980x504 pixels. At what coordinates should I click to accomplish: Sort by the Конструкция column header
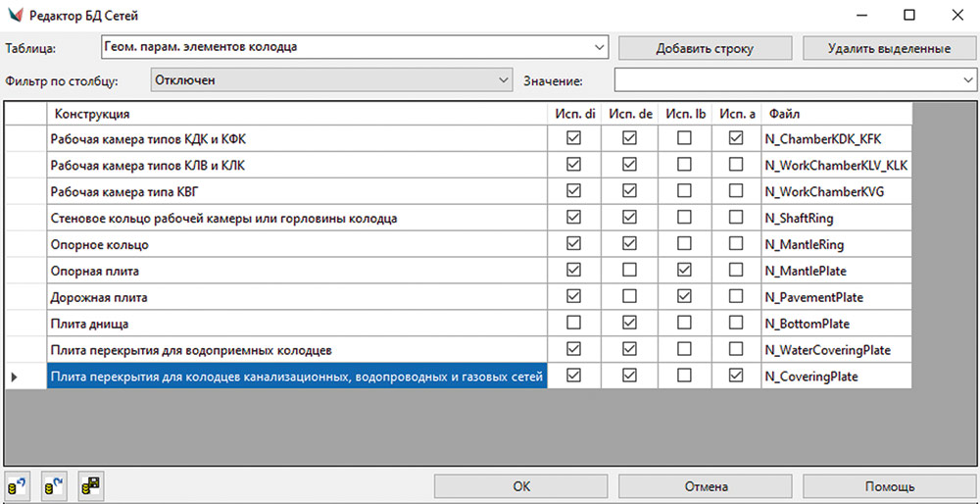coord(294,115)
